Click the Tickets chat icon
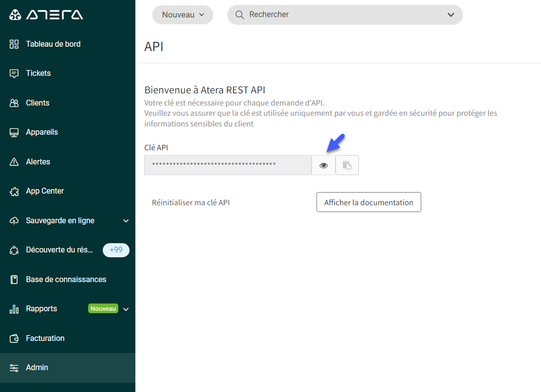The image size is (541, 392). point(14,73)
